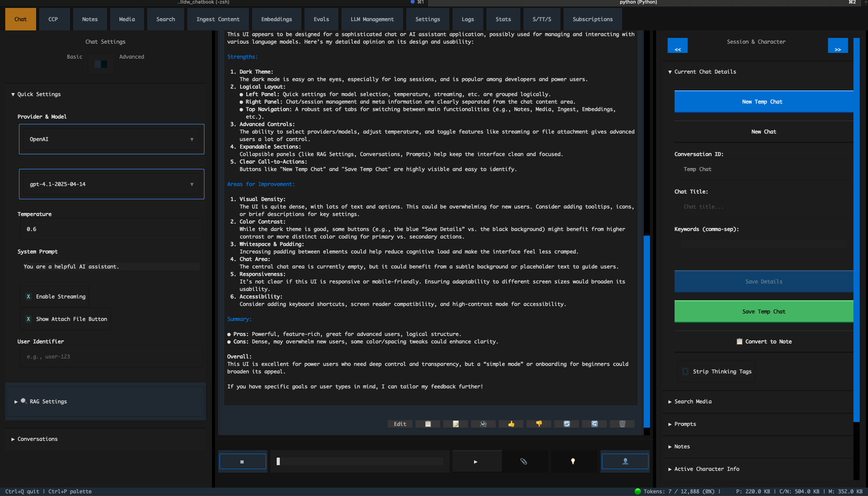Copy message with the clipboard icon
The width and height of the screenshot is (868, 496).
tap(428, 424)
